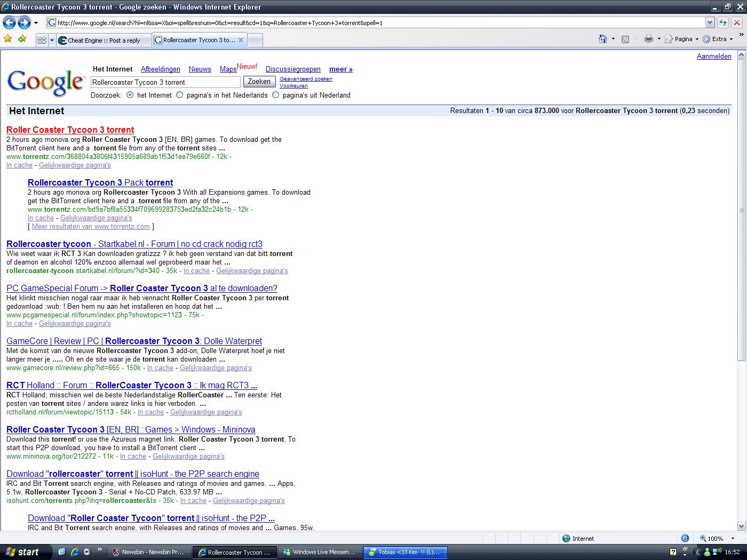Go back with the browser Back arrow
Screen dimensions: 747x560
(9, 22)
